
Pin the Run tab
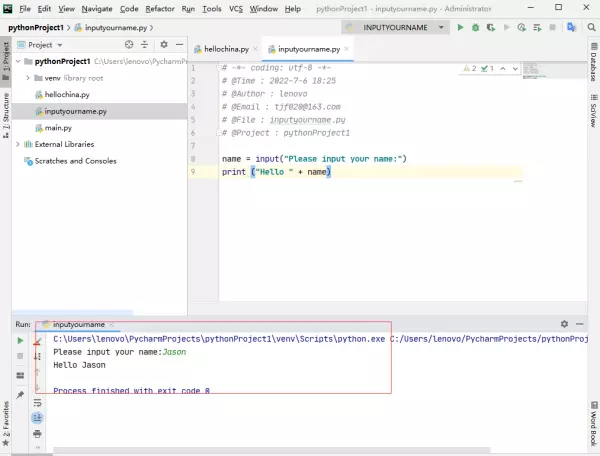click(x=20, y=394)
